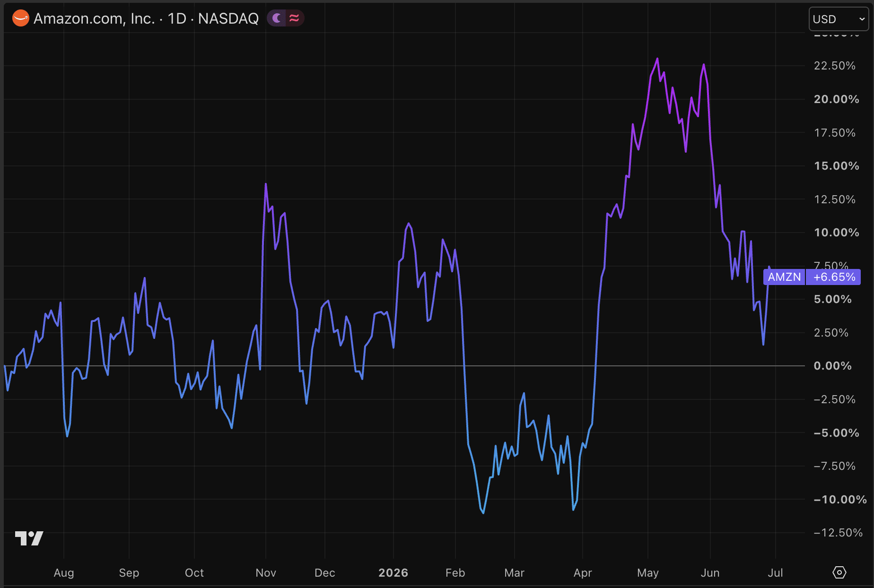Click the 20.00% price scale label
Image resolution: width=874 pixels, height=588 pixels.
point(836,99)
